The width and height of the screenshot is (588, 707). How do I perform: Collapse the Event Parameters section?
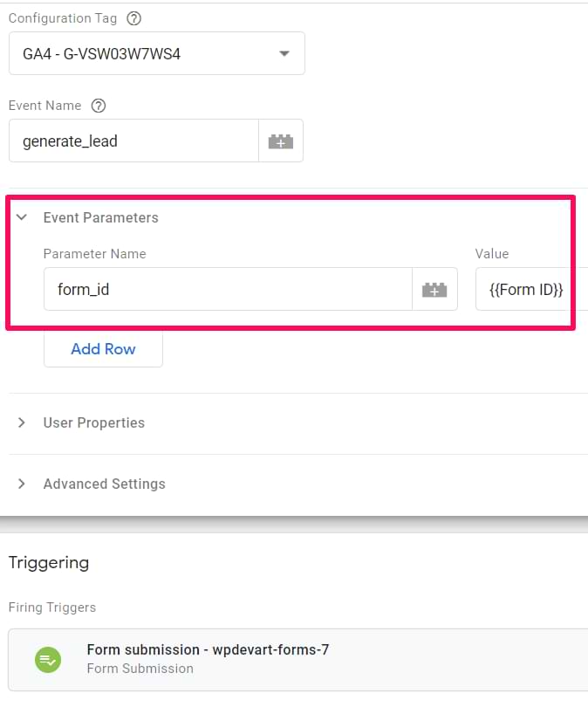22,217
